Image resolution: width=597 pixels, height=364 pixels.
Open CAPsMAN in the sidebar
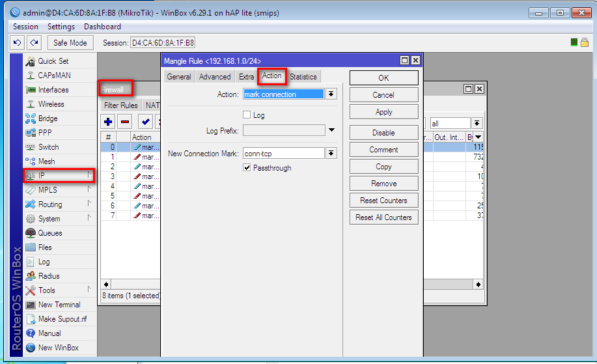click(x=59, y=76)
